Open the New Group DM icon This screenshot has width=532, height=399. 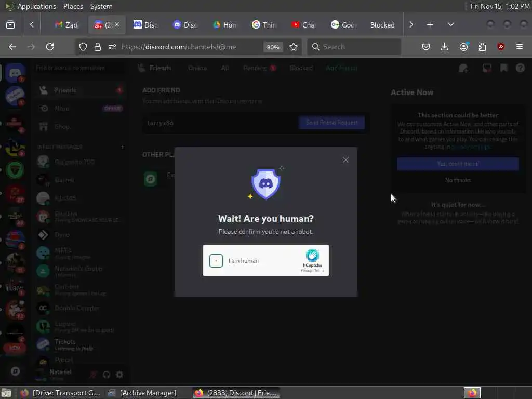463,68
